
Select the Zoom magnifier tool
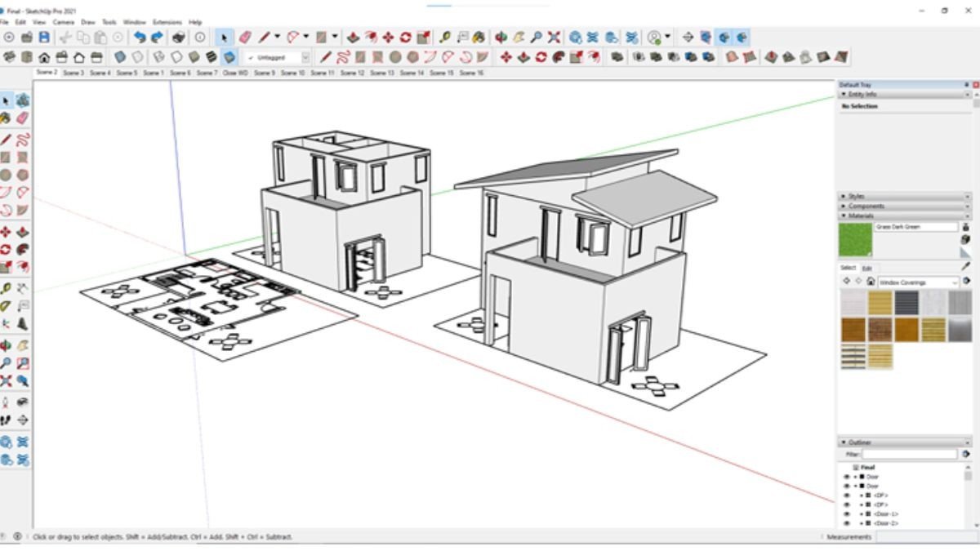[x=536, y=38]
